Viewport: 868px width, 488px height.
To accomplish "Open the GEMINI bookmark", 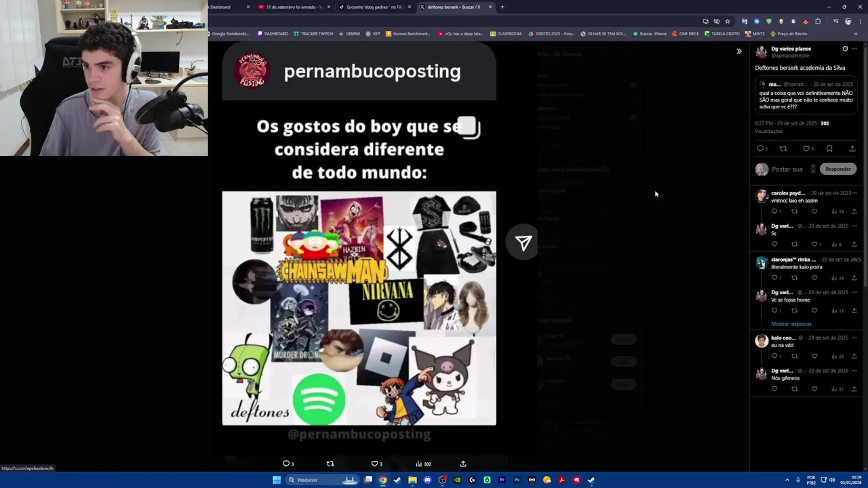I will tap(349, 34).
